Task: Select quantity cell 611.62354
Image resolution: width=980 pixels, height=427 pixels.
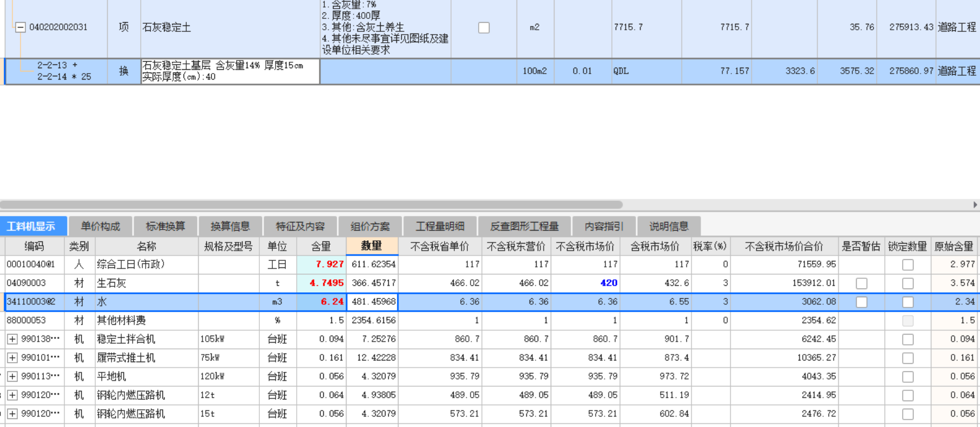Action: (373, 265)
